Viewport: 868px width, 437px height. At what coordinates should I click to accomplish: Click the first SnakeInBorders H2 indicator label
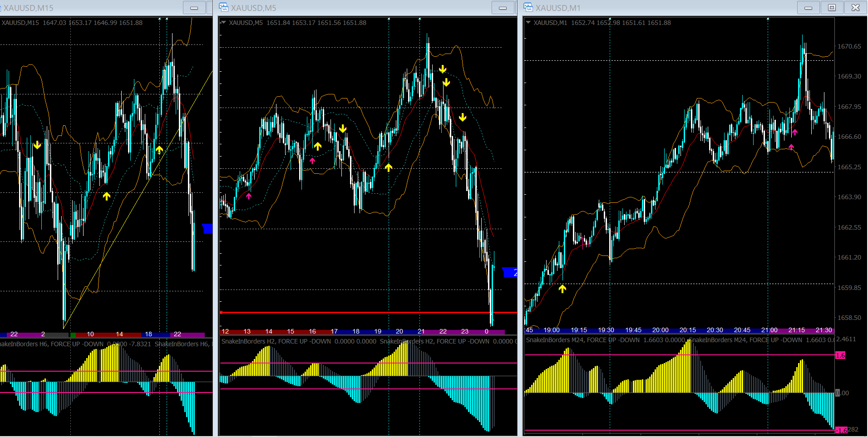pos(299,341)
